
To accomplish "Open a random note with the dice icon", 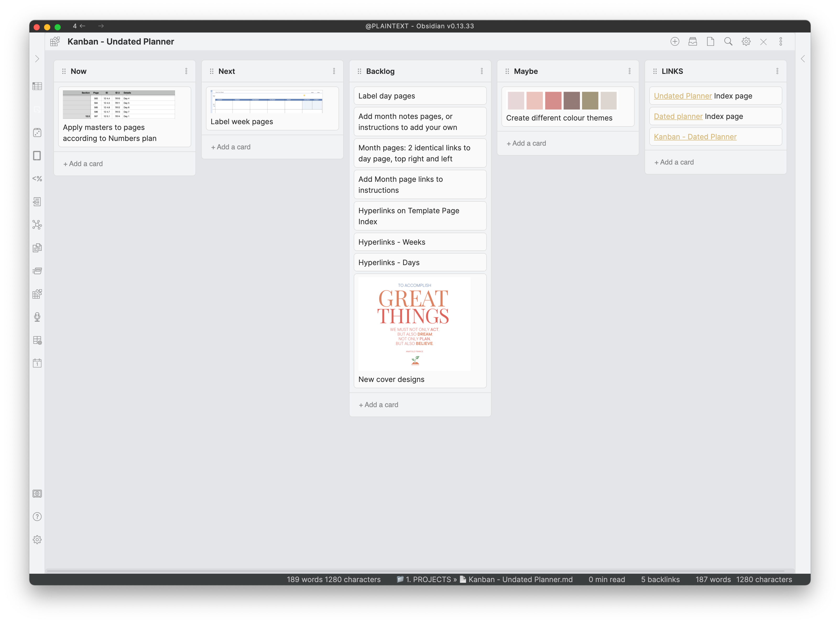I will click(x=37, y=133).
